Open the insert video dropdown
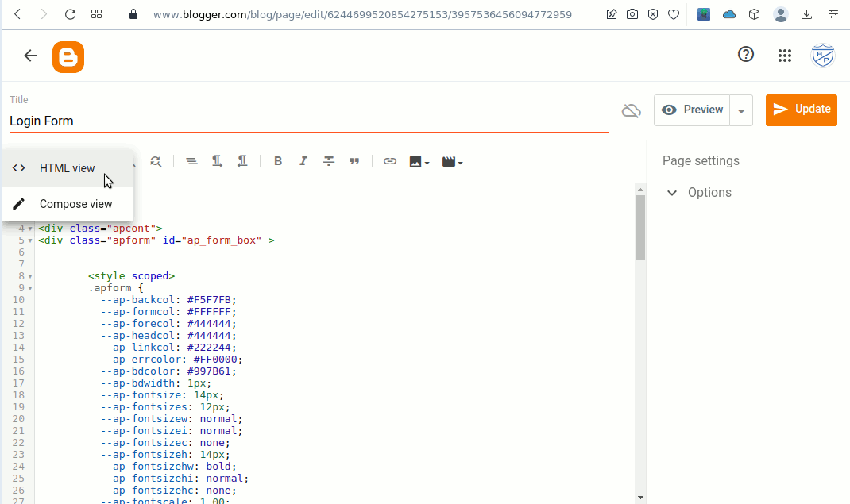The width and height of the screenshot is (850, 504). 452,161
